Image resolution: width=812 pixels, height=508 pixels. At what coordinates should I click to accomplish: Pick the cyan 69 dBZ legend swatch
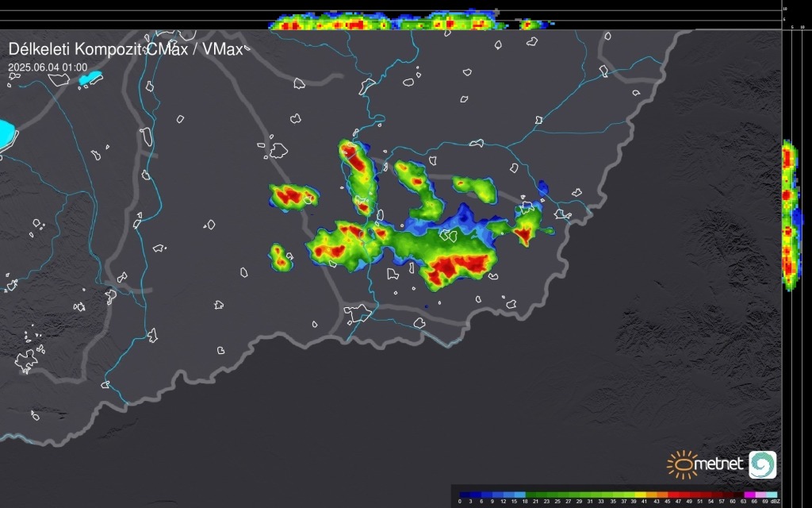772,495
